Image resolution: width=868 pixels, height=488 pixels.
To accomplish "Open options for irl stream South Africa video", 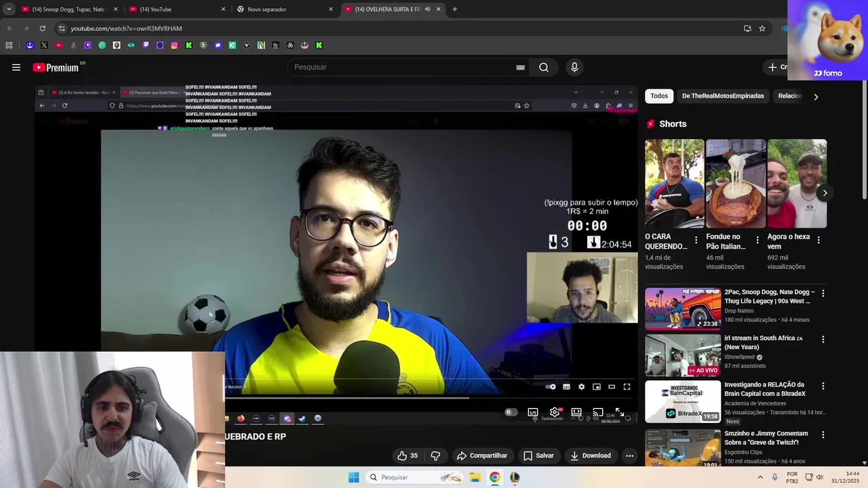I will tap(823, 340).
